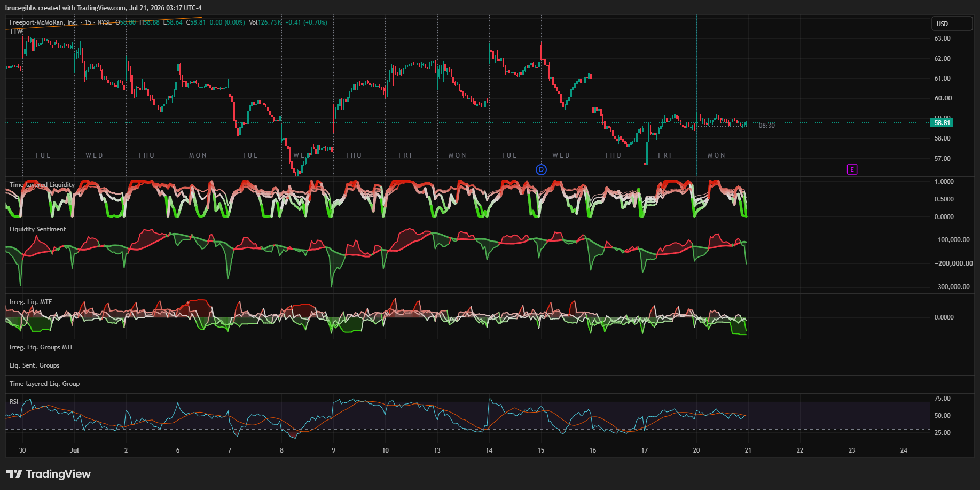Select the Irreg. Liq. MTF indicator label
The image size is (980, 490).
point(30,302)
